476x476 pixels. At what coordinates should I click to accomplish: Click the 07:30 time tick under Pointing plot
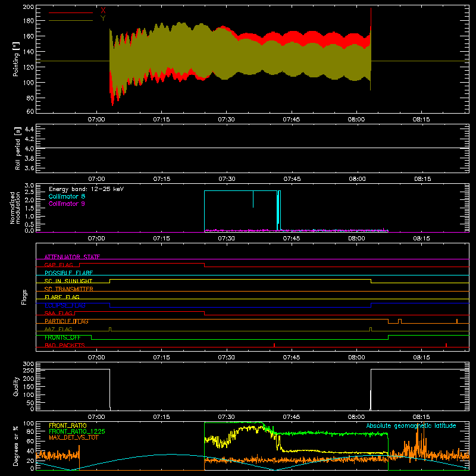(226, 120)
